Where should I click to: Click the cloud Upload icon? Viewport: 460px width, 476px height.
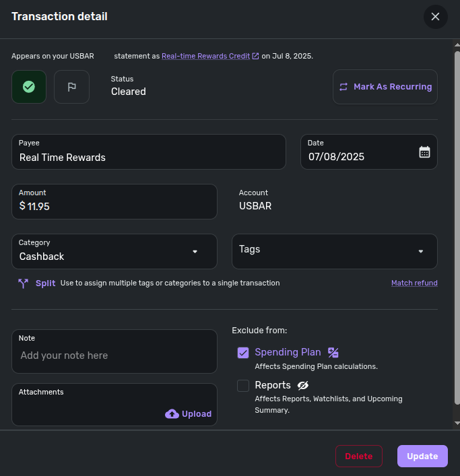(x=172, y=414)
